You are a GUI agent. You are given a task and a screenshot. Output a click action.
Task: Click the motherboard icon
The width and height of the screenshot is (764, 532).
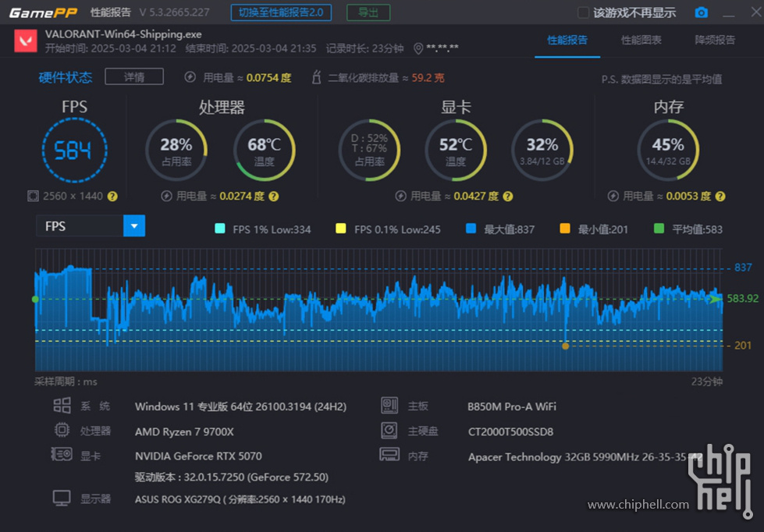(x=389, y=406)
